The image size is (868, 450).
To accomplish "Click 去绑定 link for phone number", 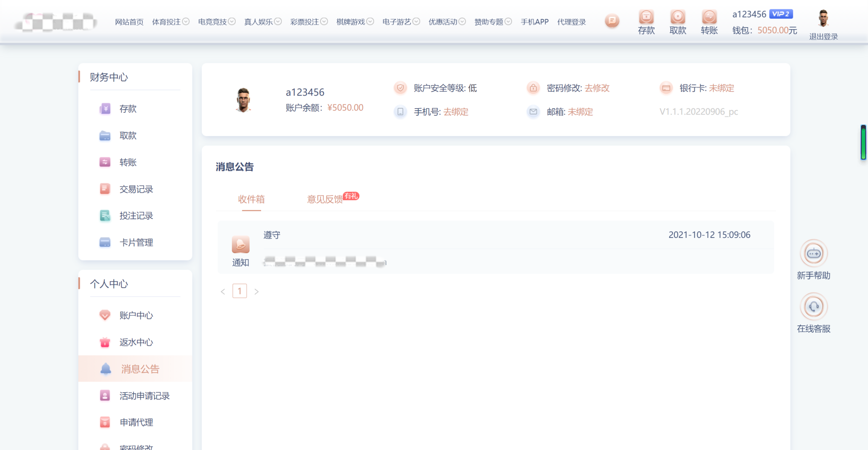I will tap(456, 112).
